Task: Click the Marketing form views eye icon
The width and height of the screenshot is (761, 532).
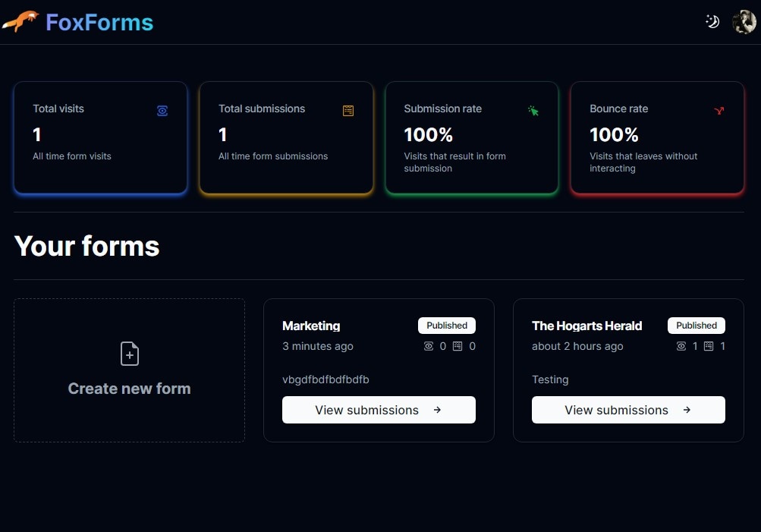Action: click(x=429, y=346)
